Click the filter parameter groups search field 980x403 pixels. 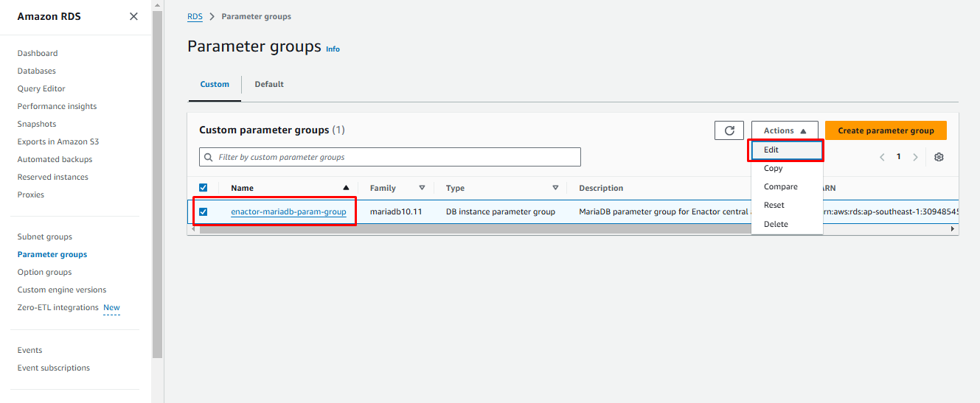click(390, 157)
